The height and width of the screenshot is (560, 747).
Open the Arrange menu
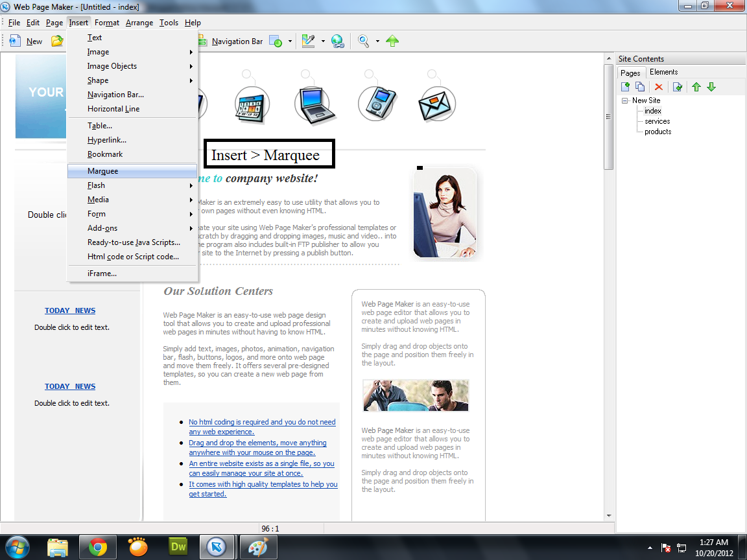click(x=139, y=23)
